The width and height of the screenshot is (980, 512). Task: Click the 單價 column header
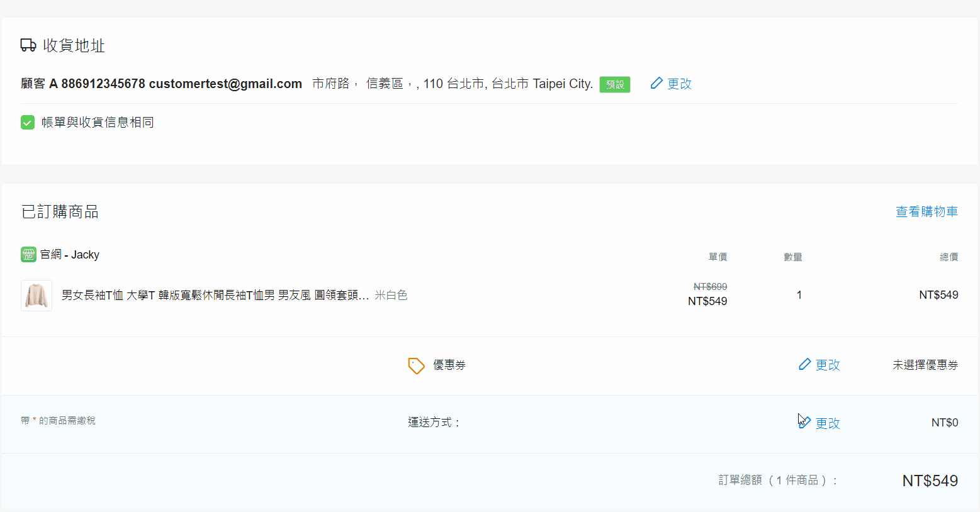point(718,257)
